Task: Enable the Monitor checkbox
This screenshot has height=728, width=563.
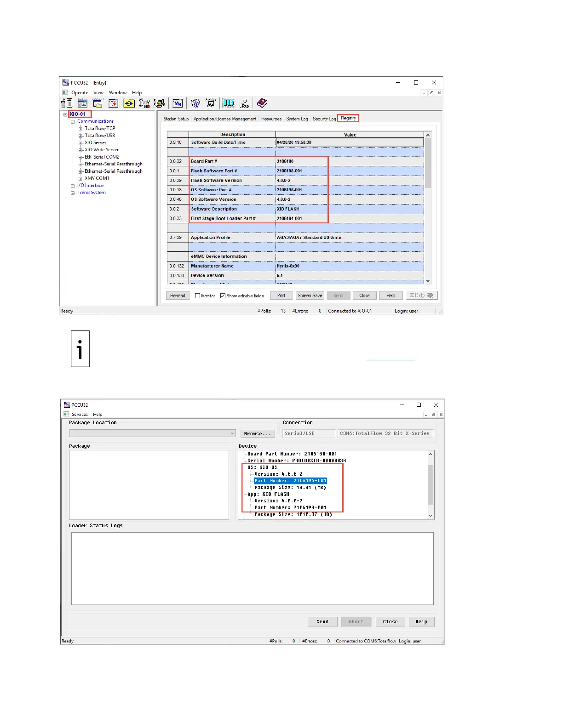Action: point(198,296)
